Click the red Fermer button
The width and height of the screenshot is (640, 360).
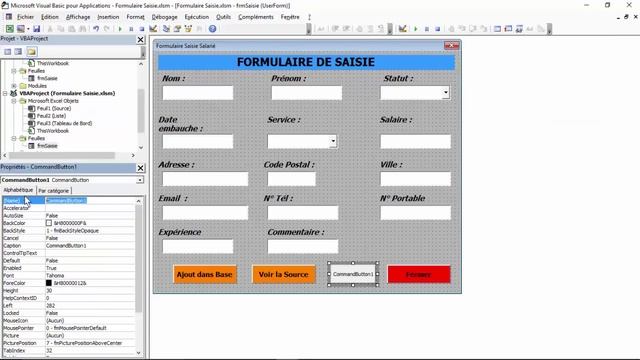pos(419,274)
